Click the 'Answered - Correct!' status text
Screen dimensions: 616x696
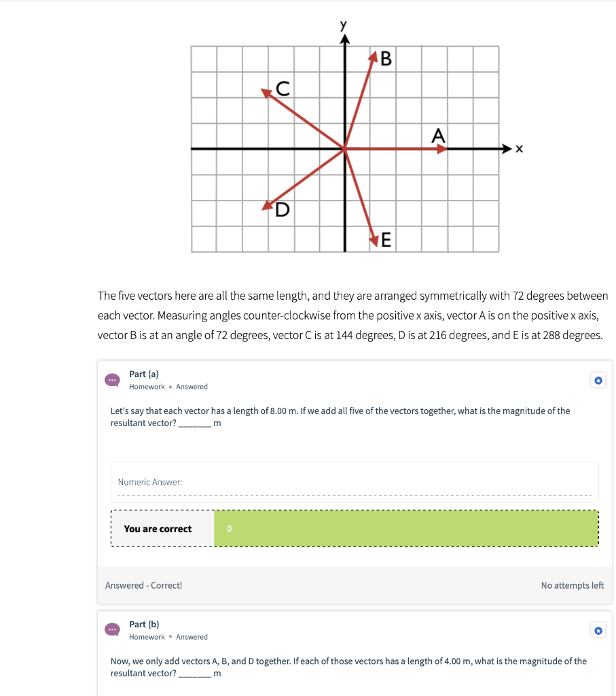click(143, 585)
